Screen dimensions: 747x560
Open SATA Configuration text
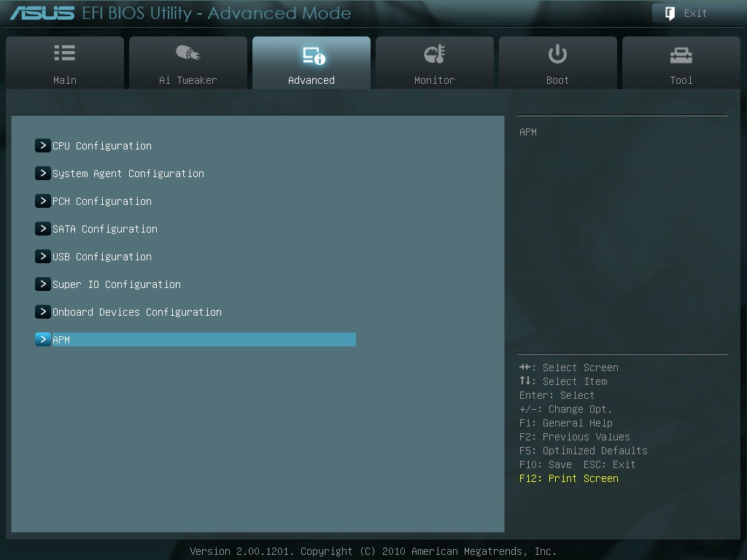coord(105,228)
